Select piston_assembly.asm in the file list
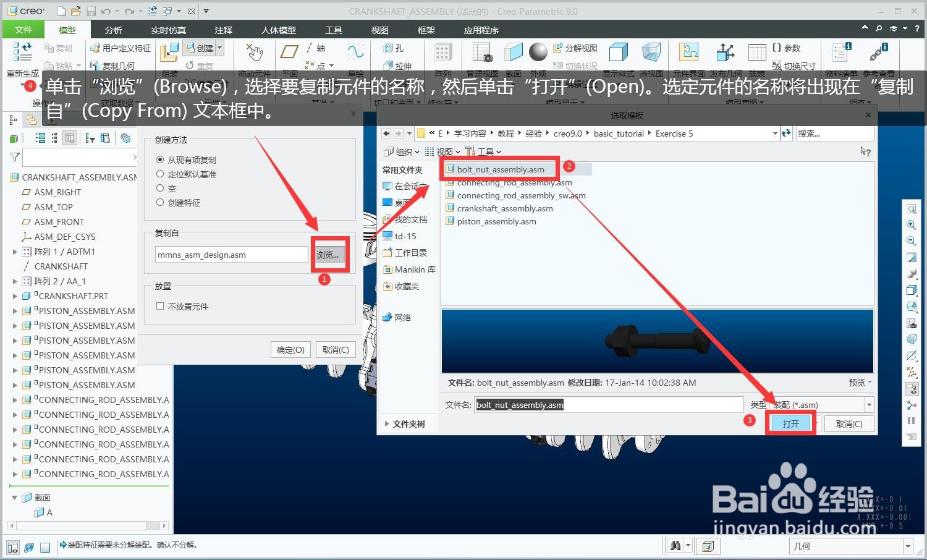Viewport: 927px width, 560px height. [x=491, y=221]
